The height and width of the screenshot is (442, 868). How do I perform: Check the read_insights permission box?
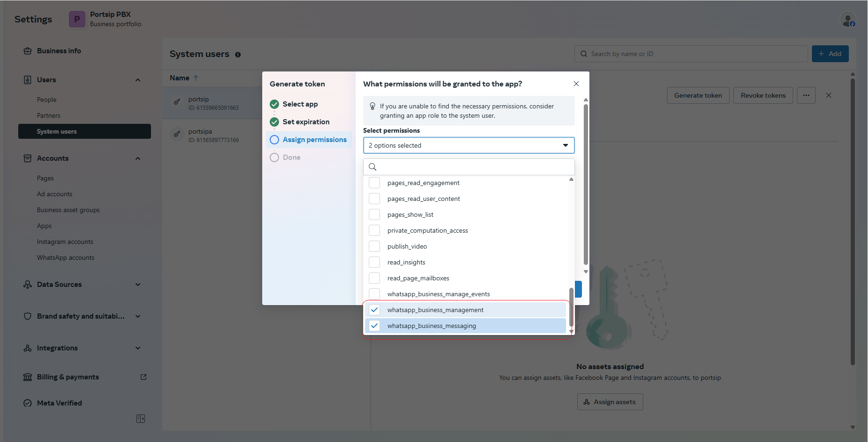click(x=374, y=262)
